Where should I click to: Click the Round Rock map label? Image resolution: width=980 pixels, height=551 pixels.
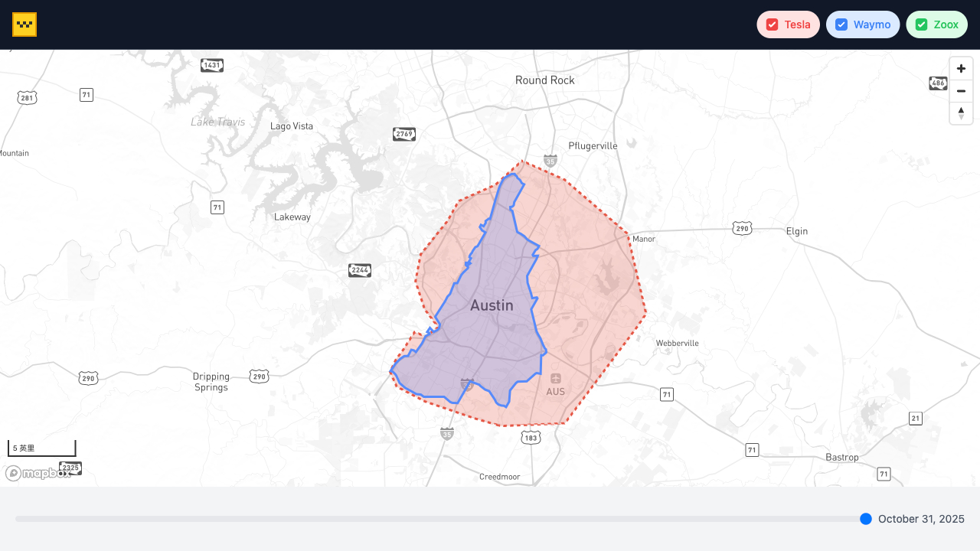click(x=544, y=80)
